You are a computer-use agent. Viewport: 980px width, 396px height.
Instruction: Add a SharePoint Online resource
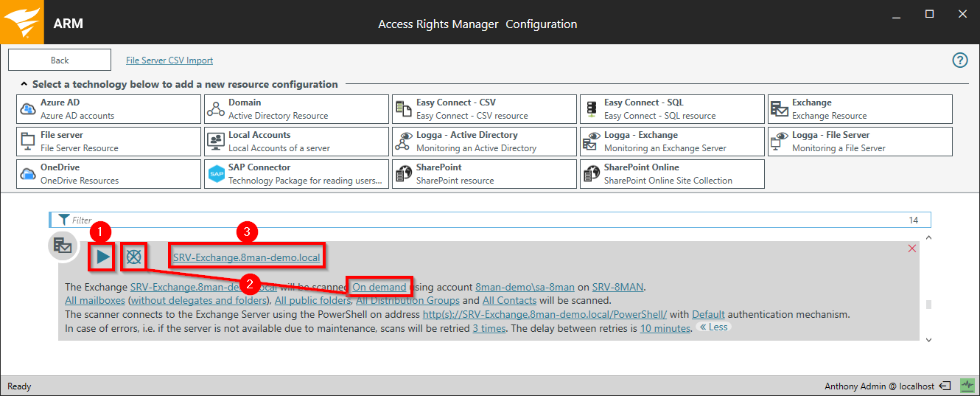(x=672, y=174)
